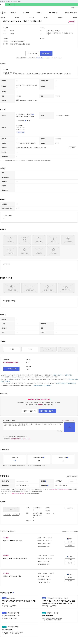Click the company LOGO placeholder image
The height and width of the screenshot is (644, 78).
(x=11, y=509)
